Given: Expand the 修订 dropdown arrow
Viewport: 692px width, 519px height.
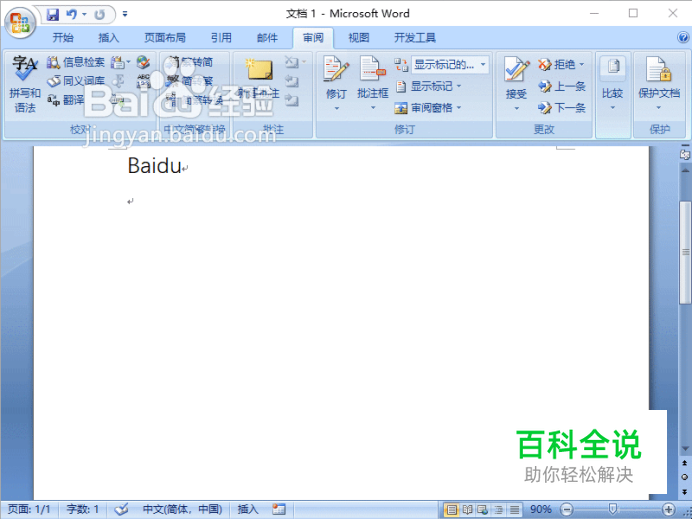Looking at the screenshot, I should [x=336, y=108].
